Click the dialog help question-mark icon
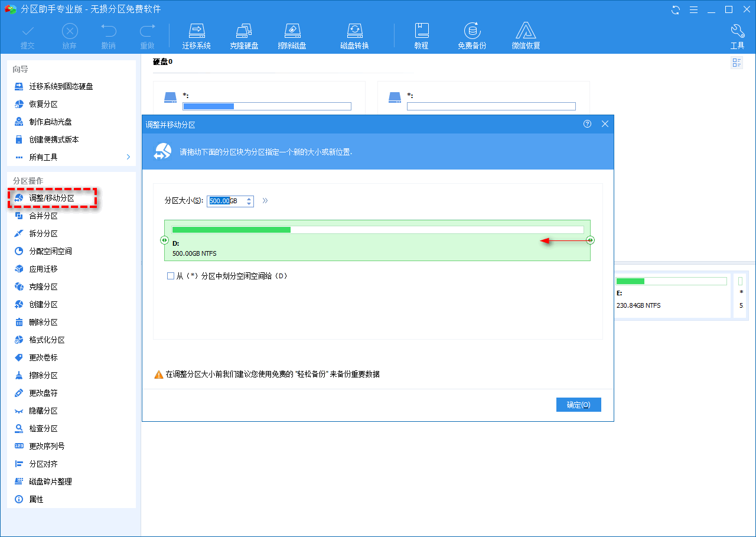The width and height of the screenshot is (756, 537). 587,124
